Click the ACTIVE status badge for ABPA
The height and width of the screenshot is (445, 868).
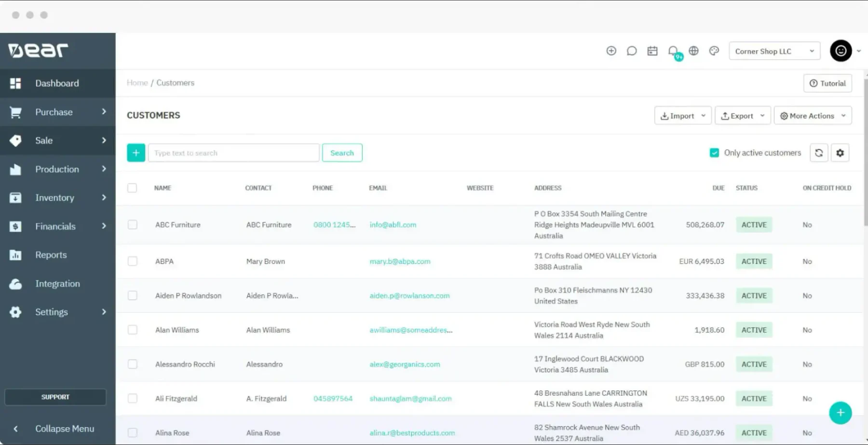[754, 261]
